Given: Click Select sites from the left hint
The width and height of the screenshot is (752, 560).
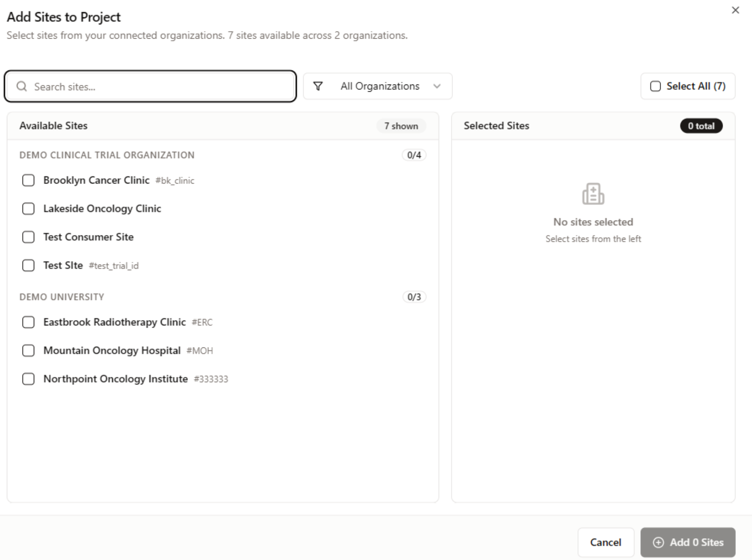Looking at the screenshot, I should (593, 239).
